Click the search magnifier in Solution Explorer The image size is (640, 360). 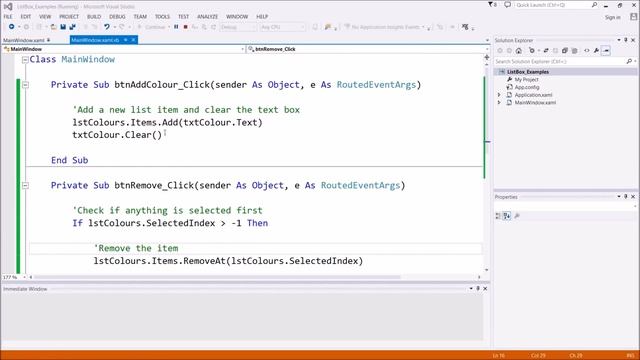[x=629, y=61]
